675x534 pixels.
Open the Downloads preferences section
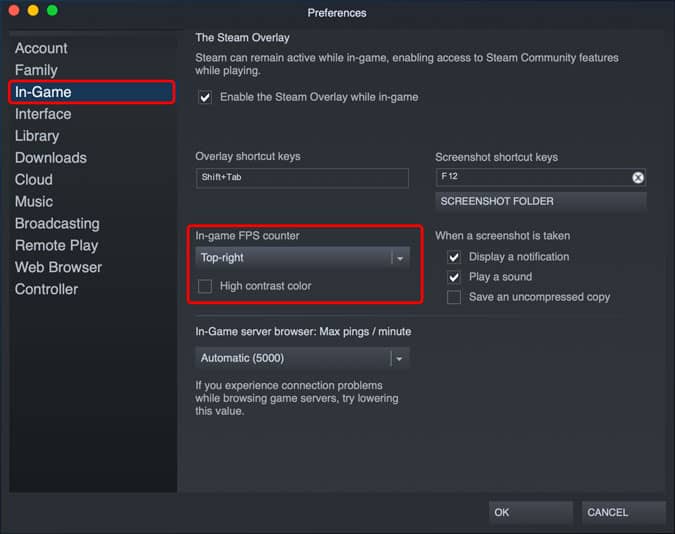[51, 158]
